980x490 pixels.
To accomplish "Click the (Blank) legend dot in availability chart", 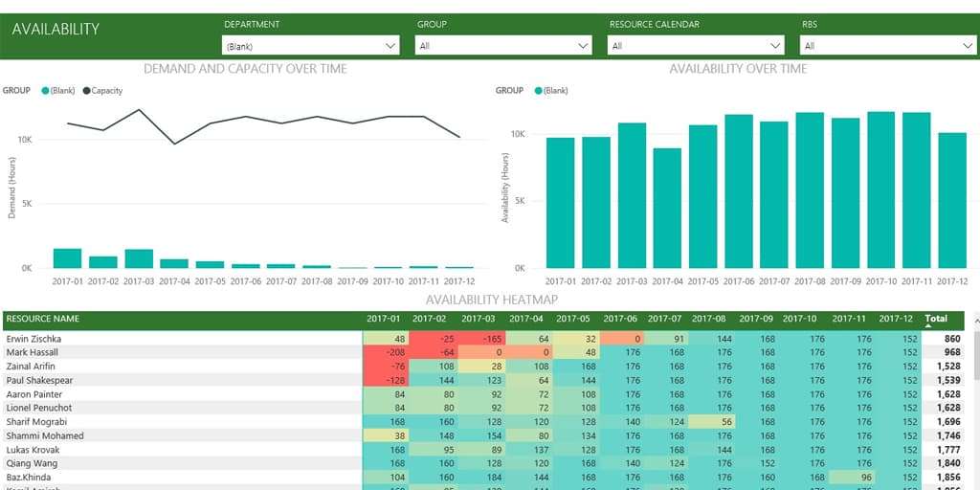I will pyautogui.click(x=539, y=91).
